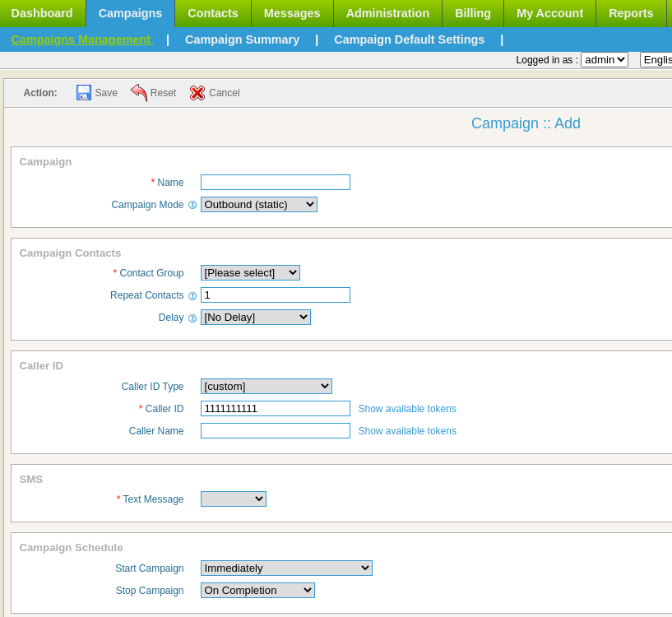The height and width of the screenshot is (617, 672).
Task: Click the red Cancel X icon
Action: click(x=197, y=93)
